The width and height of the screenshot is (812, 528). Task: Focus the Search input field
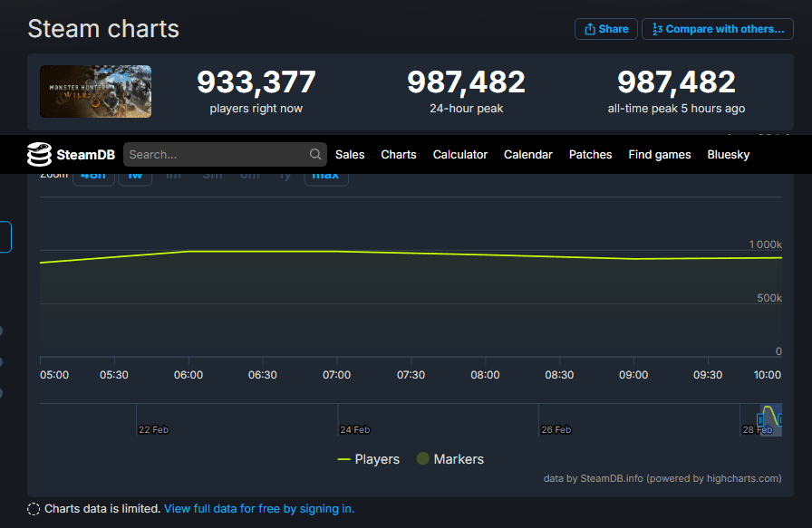225,154
